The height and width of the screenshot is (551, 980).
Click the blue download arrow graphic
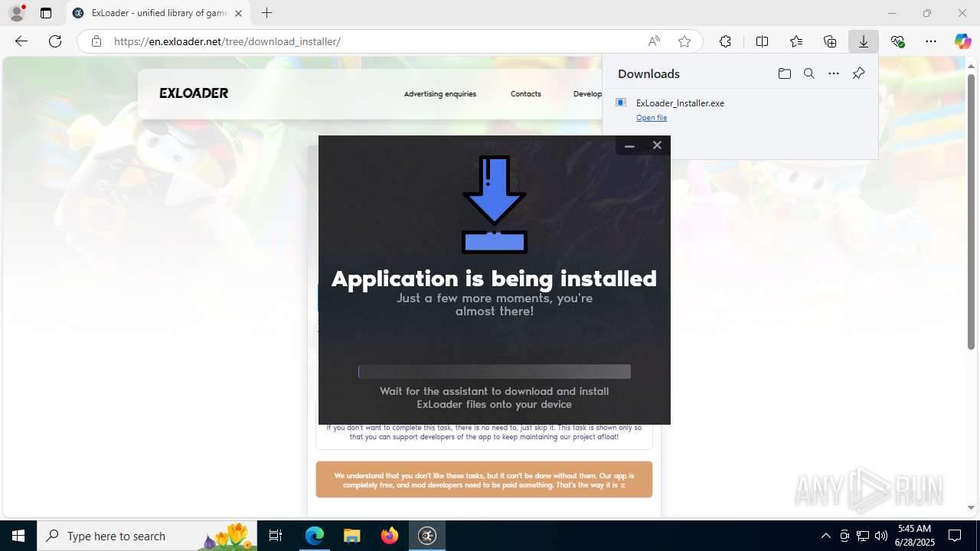click(x=495, y=204)
